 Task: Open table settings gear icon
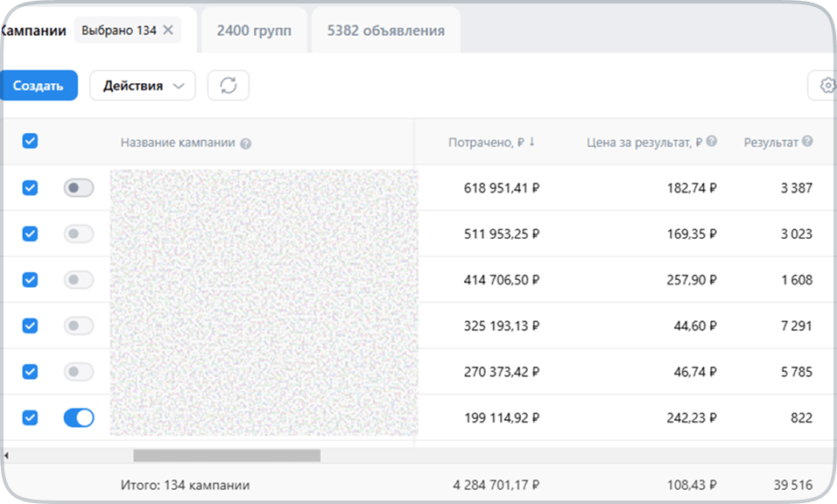click(826, 86)
